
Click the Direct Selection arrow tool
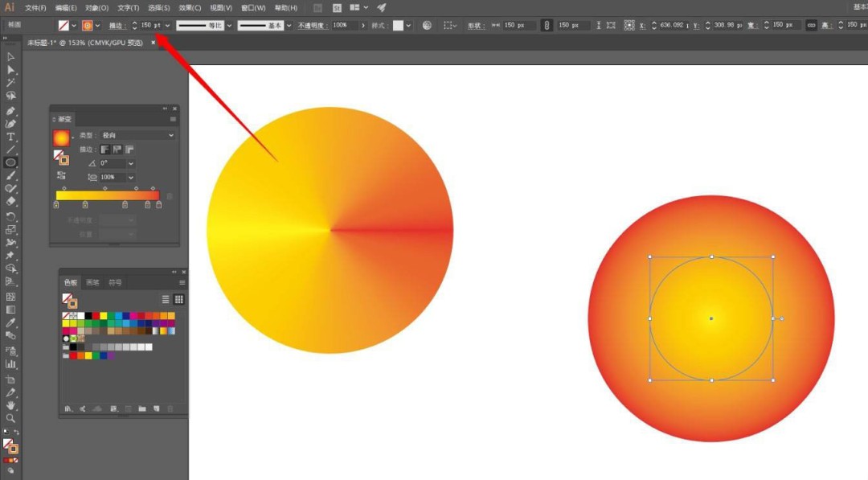(11, 70)
